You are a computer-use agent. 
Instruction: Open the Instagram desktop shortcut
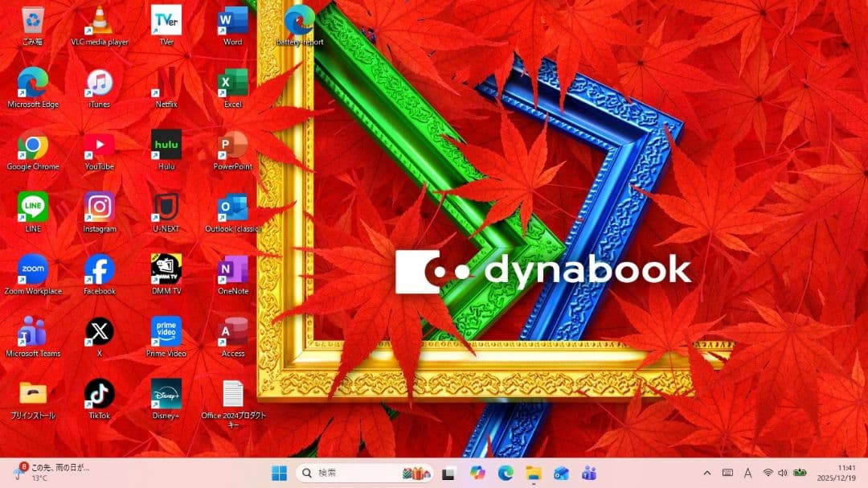100,212
